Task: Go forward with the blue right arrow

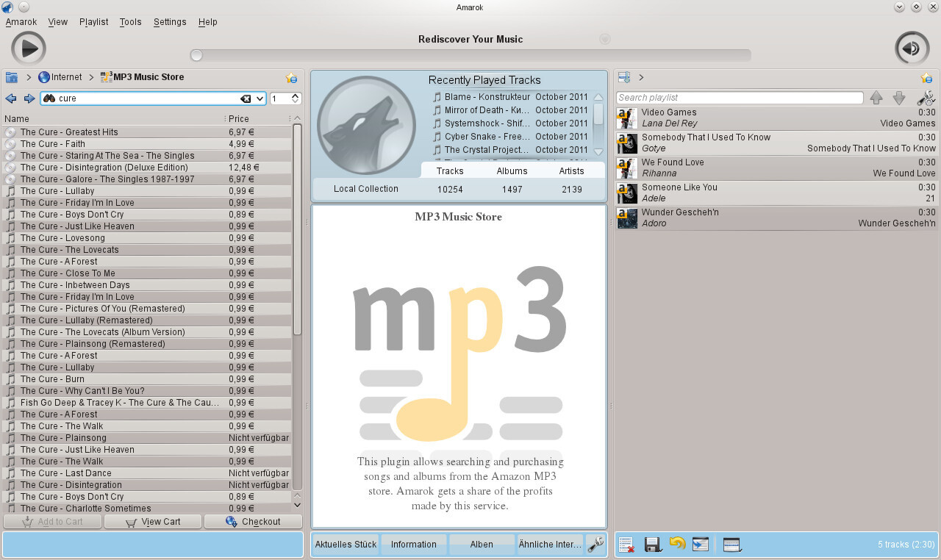Action: [29, 98]
